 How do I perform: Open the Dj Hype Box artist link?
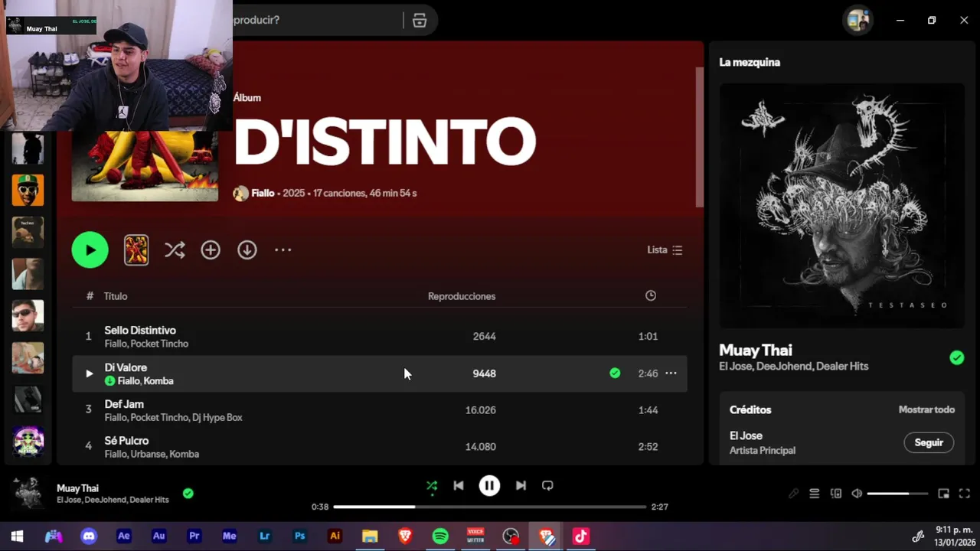click(217, 417)
